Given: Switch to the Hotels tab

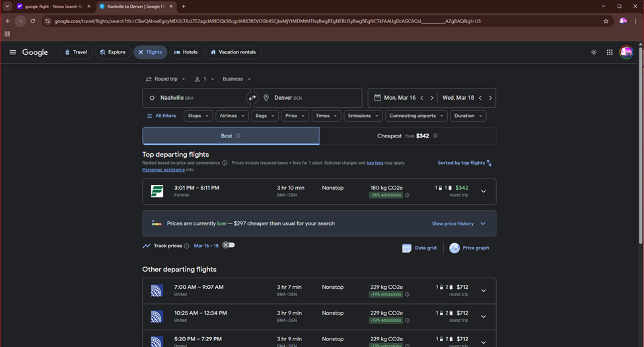Looking at the screenshot, I should [186, 52].
